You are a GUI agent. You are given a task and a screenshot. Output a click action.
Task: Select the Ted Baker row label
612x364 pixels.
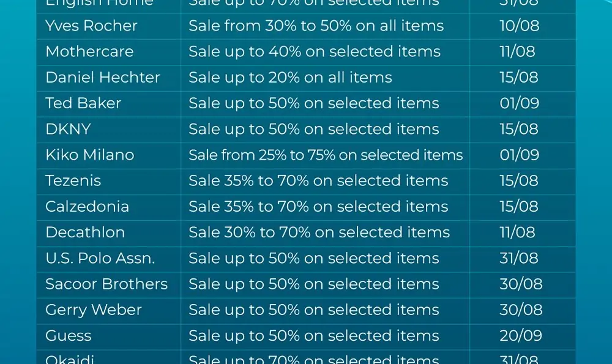[x=83, y=103]
